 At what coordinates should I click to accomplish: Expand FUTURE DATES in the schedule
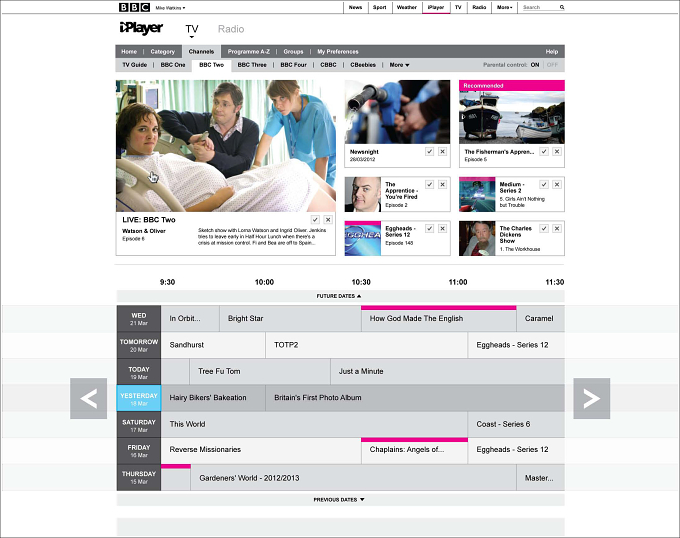(x=339, y=296)
